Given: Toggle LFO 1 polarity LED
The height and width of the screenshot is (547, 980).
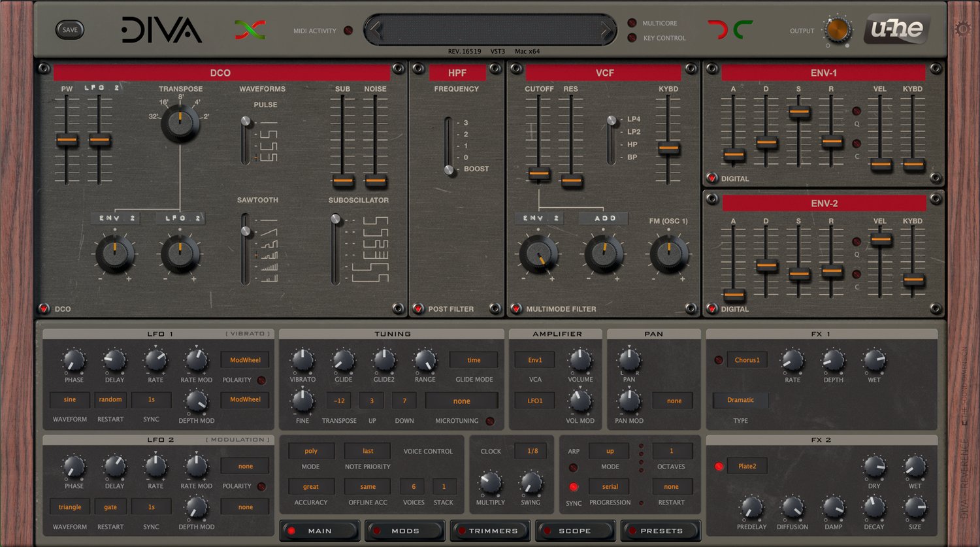Looking at the screenshot, I should click(261, 380).
